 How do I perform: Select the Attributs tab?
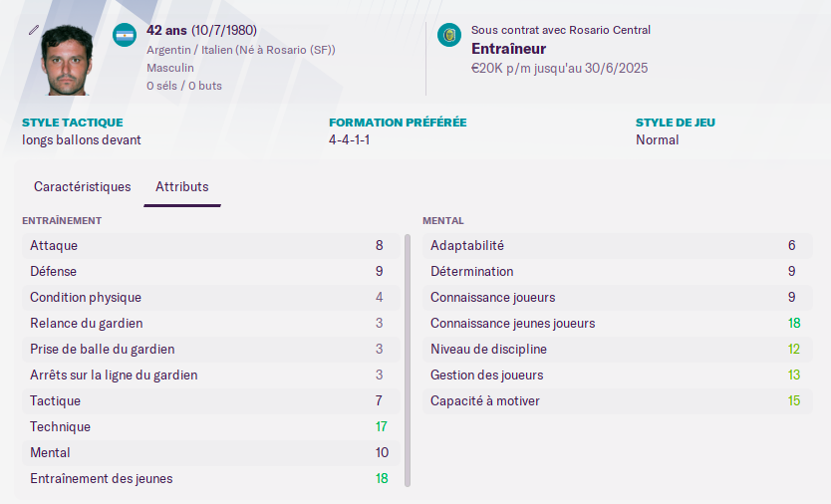coord(181,186)
